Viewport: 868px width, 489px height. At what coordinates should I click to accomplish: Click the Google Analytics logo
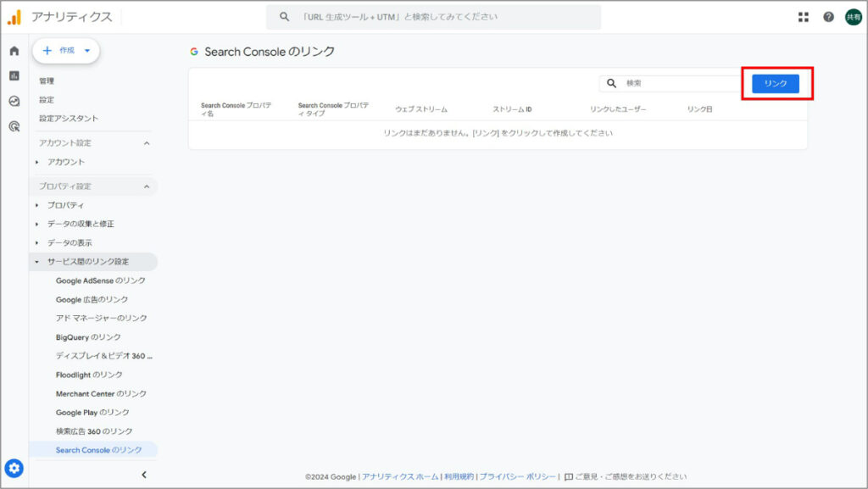[14, 17]
